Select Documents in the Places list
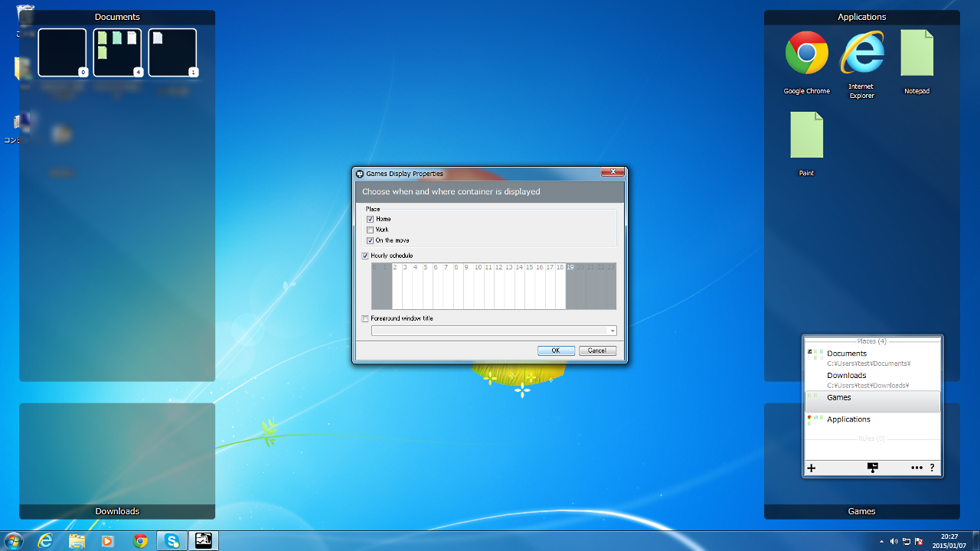The image size is (980, 551). coord(873,358)
